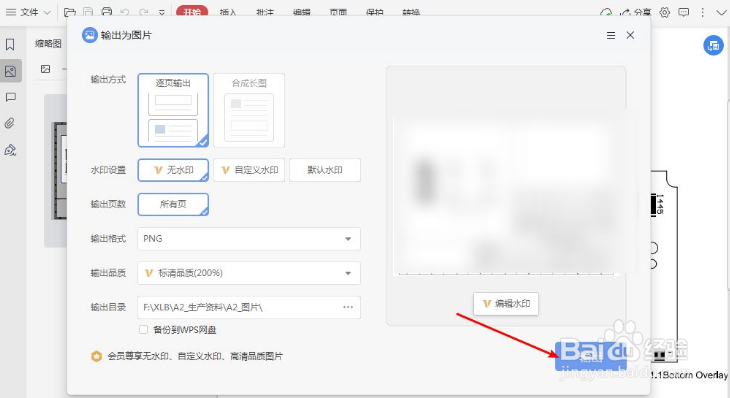730x398 pixels.
Task: Open the comments panel sidebar icon
Action: pyautogui.click(x=10, y=97)
